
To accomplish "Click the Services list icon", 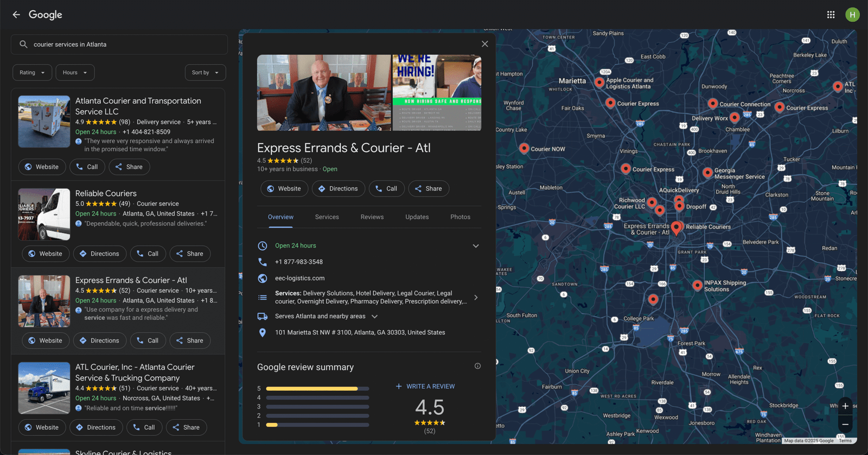I will pos(263,297).
